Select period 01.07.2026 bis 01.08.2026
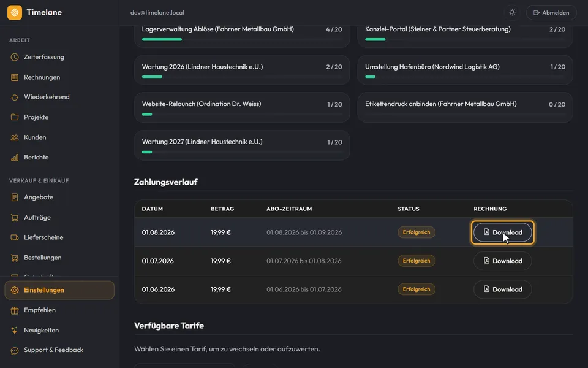This screenshot has width=588, height=368. [304, 261]
